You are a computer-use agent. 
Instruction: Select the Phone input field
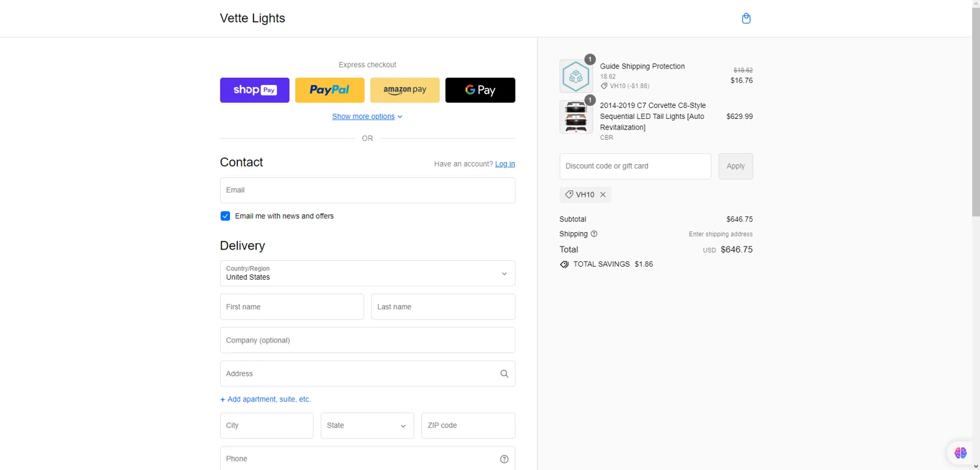point(368,459)
